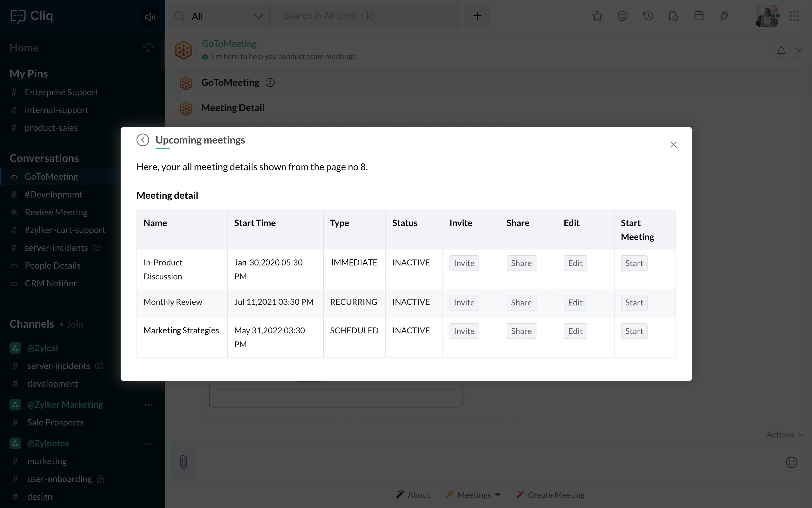Open People Details bot conversation
Screen dimensions: 812x508
[x=53, y=265]
